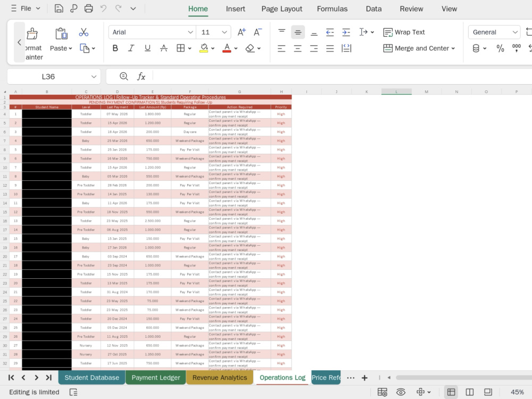Click Increase Indent icon
This screenshot has width=532, height=399.
346,32
